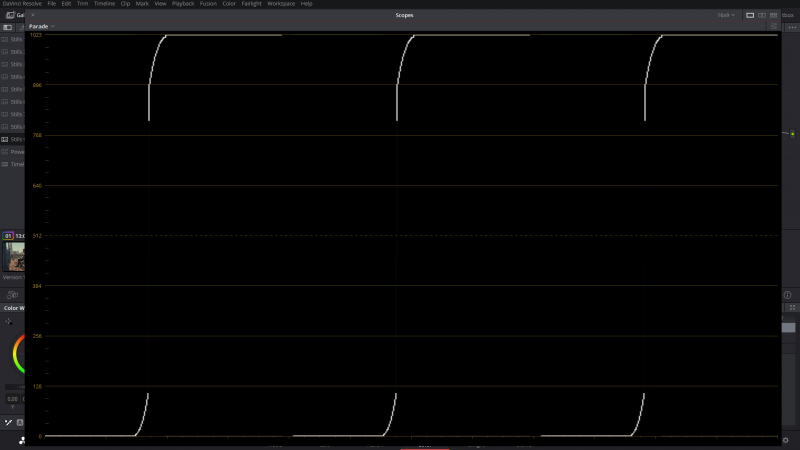The width and height of the screenshot is (800, 450).
Task: Open scope settings icon below layout buttons
Action: click(x=772, y=26)
